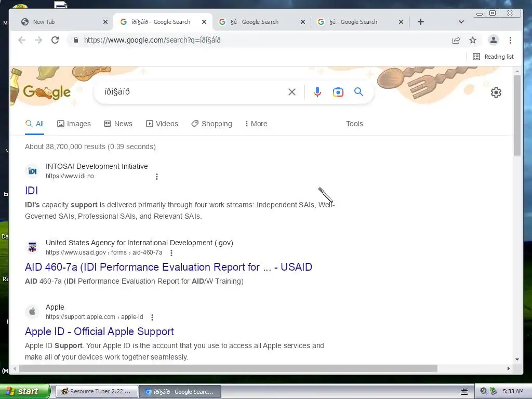Switch to News results
This screenshot has width=532, height=399.
pyautogui.click(x=118, y=124)
